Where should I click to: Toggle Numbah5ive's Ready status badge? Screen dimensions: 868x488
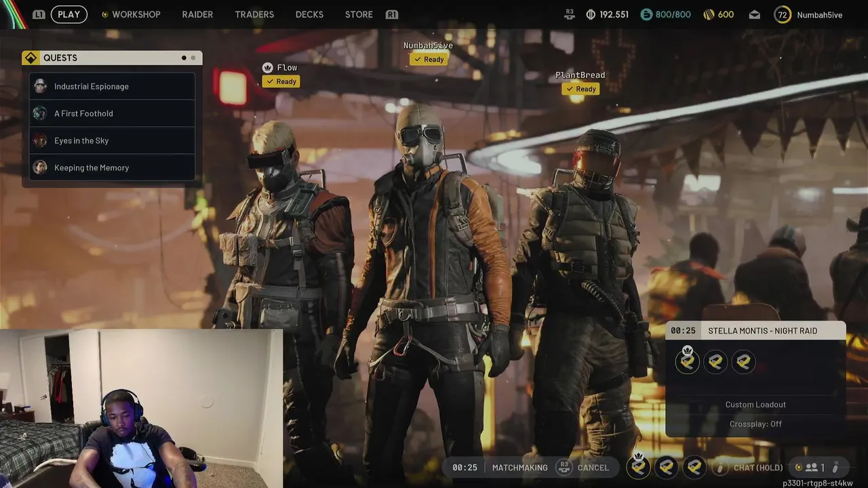pos(429,60)
